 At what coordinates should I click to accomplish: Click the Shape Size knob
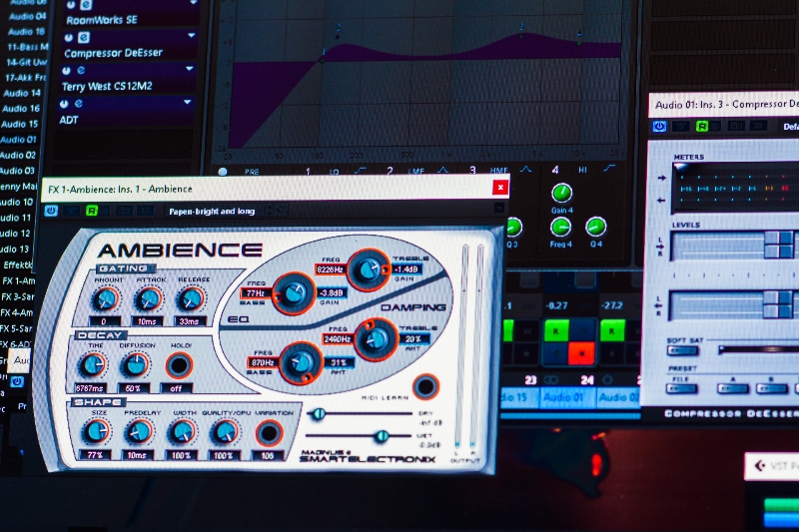pyautogui.click(x=96, y=432)
